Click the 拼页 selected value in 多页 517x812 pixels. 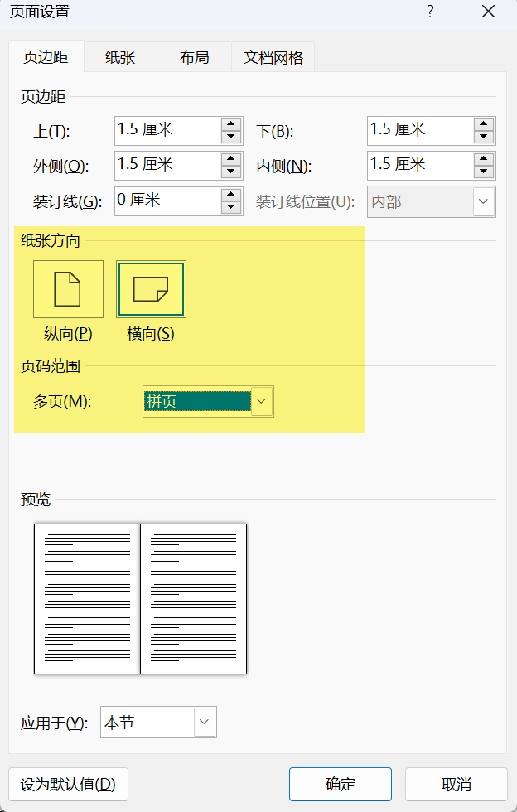(197, 401)
